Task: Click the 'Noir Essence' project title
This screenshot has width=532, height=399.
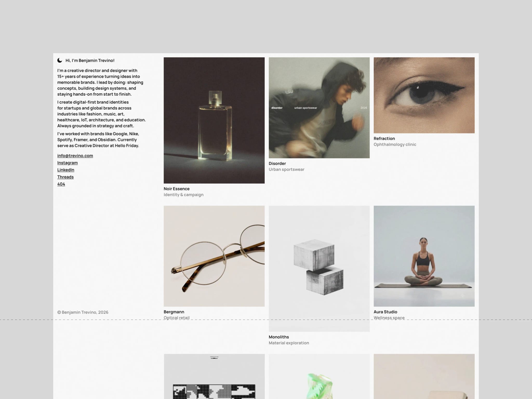Action: click(177, 189)
